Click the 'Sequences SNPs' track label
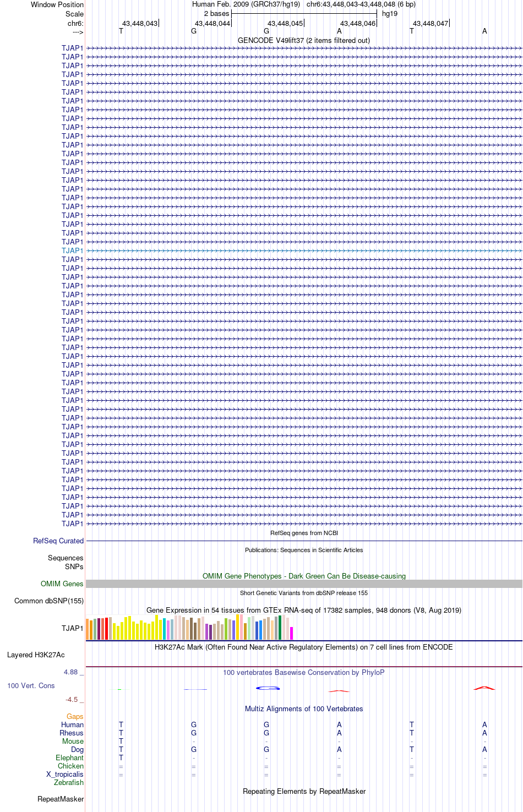 [66, 562]
